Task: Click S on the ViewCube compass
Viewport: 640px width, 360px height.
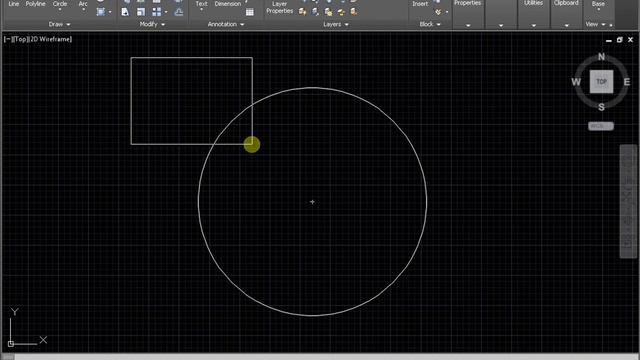Action: click(x=601, y=107)
